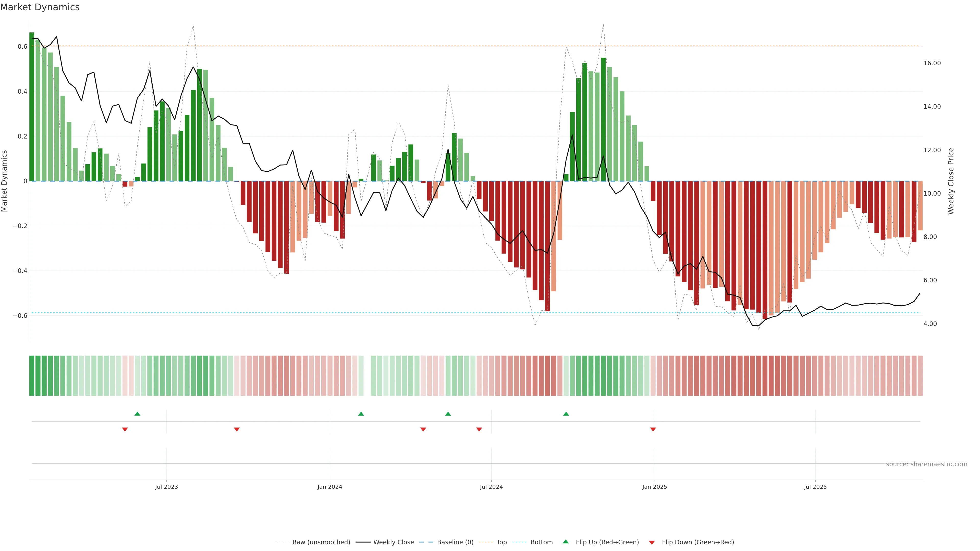Viewport: 980px width, 551px height.
Task: Click the Flip Down legend triangle icon
Action: tap(652, 542)
